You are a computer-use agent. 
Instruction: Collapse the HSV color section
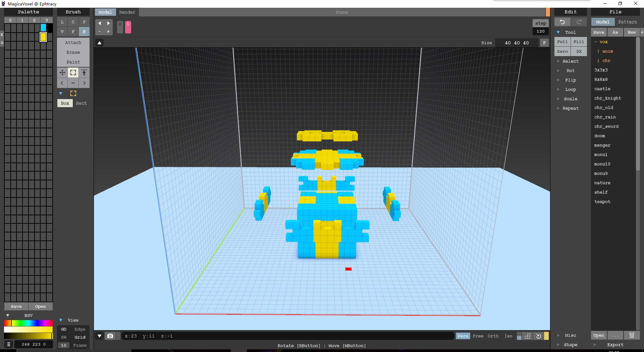(8, 315)
